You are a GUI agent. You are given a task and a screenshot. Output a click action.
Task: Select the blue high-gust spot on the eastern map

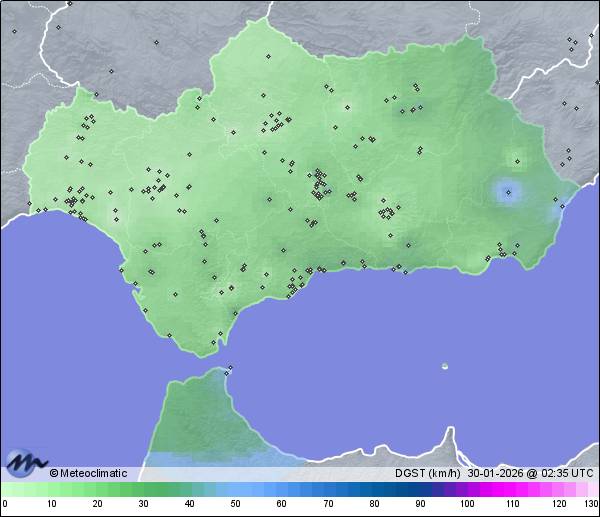pyautogui.click(x=509, y=191)
